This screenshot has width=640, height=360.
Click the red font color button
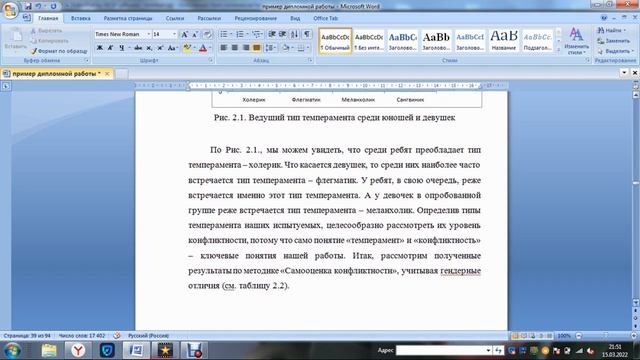click(x=203, y=48)
